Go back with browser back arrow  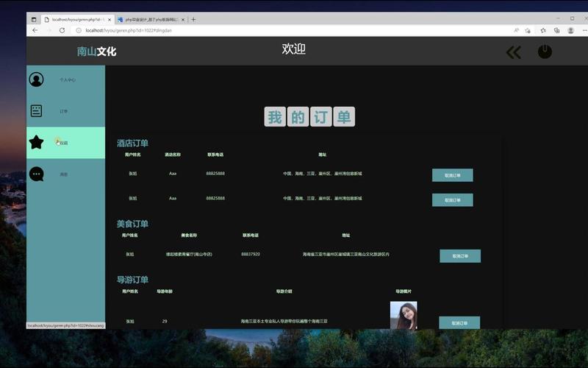[x=35, y=30]
